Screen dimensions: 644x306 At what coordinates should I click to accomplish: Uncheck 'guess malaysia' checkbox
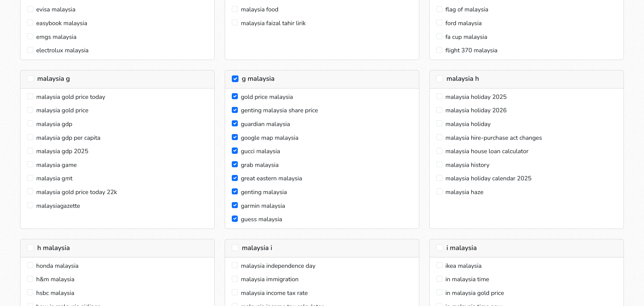(235, 219)
